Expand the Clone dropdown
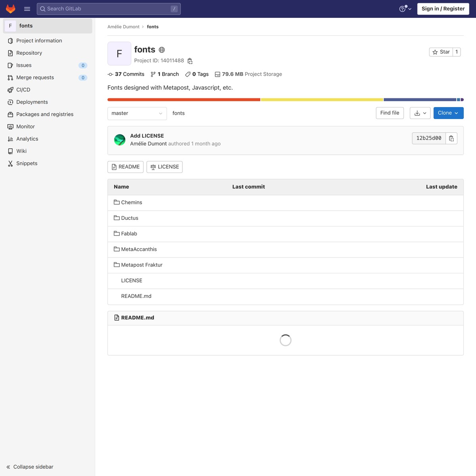This screenshot has width=476, height=476. (448, 113)
